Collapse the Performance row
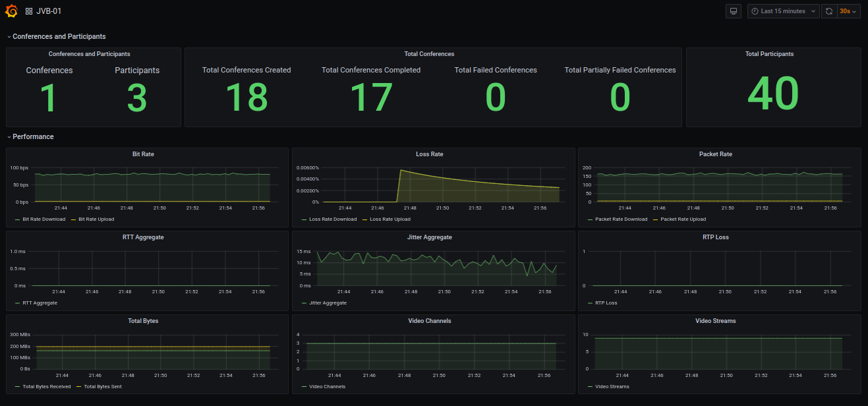Screen dimensions: 868x406 [x=31, y=136]
